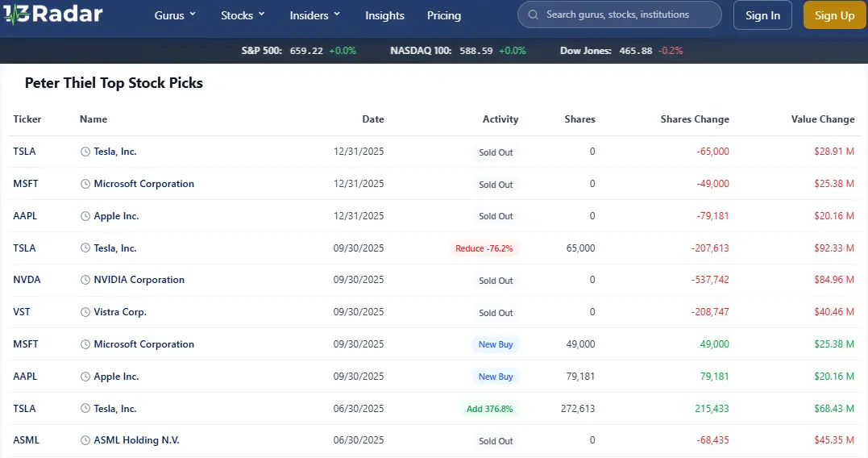The image size is (868, 458).
Task: Click clock icon beside NVIDIA Corporation
Action: (x=86, y=280)
